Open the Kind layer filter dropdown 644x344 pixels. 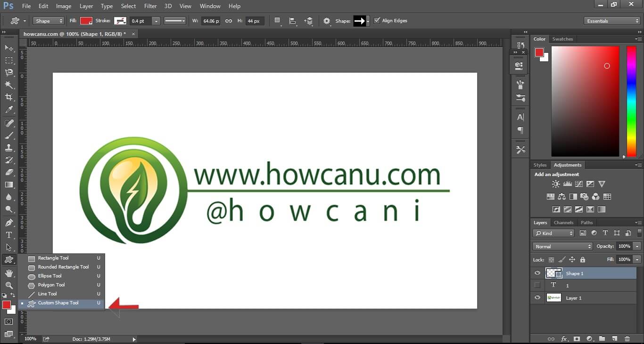point(554,233)
